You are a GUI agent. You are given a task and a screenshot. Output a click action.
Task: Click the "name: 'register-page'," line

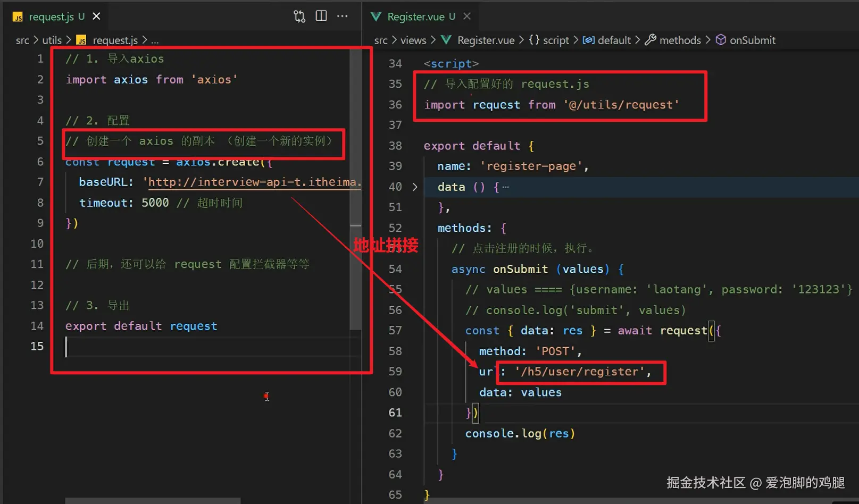pos(513,166)
